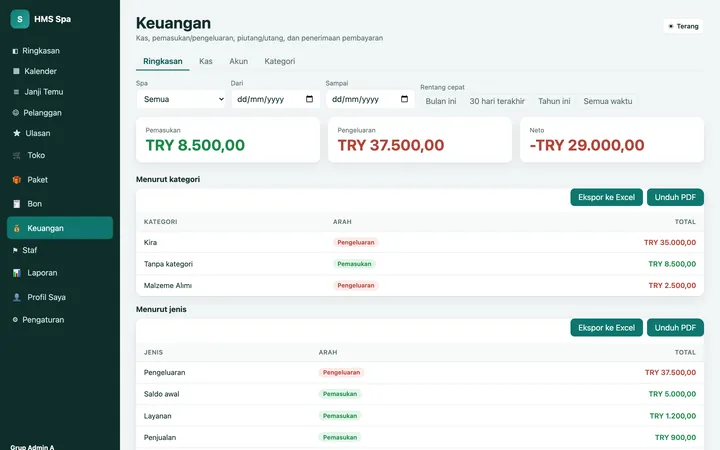
Task: Open the Janji Temu menu item
Action: [x=60, y=92]
